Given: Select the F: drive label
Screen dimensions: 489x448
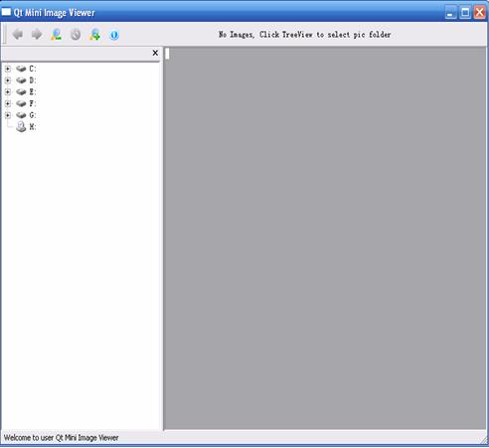Looking at the screenshot, I should pos(33,103).
